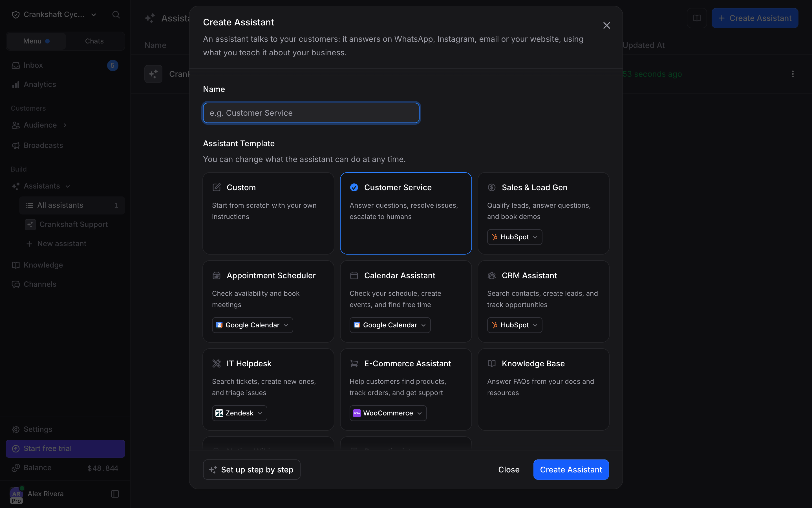The image size is (812, 508).
Task: Click Alex Rivera's profile avatar
Action: 16,494
